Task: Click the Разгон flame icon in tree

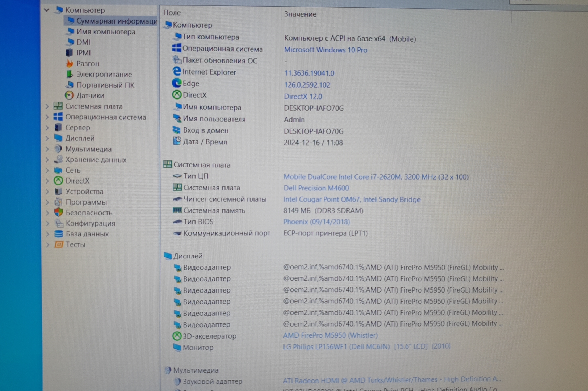Action: pos(70,63)
